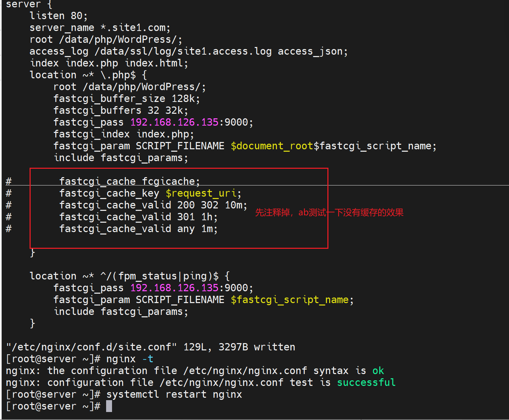This screenshot has height=420, width=509.
Task: Click the fastcgi_cache_valid any 1m line
Action: [x=138, y=229]
